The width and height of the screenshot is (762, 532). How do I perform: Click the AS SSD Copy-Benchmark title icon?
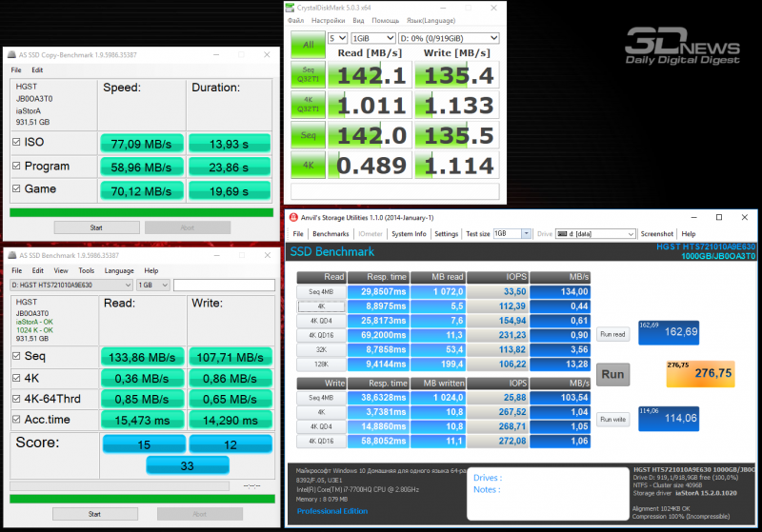pos(11,55)
